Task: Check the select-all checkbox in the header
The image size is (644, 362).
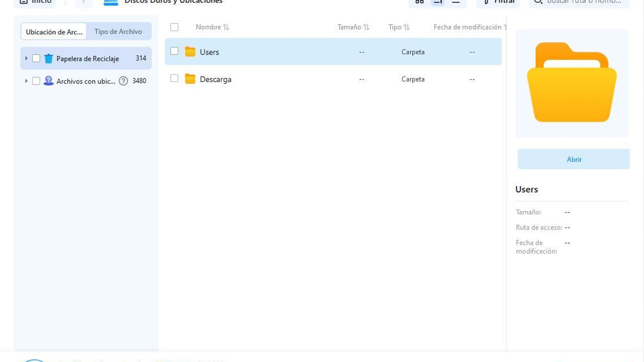Action: coord(175,27)
